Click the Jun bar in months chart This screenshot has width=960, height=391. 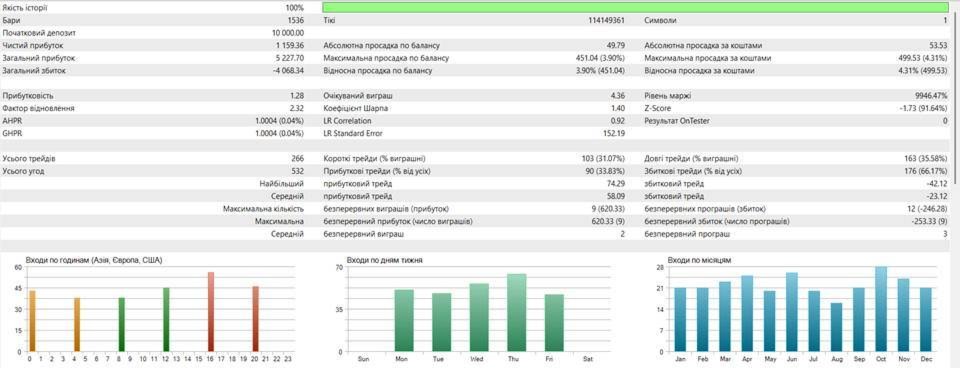click(x=791, y=312)
